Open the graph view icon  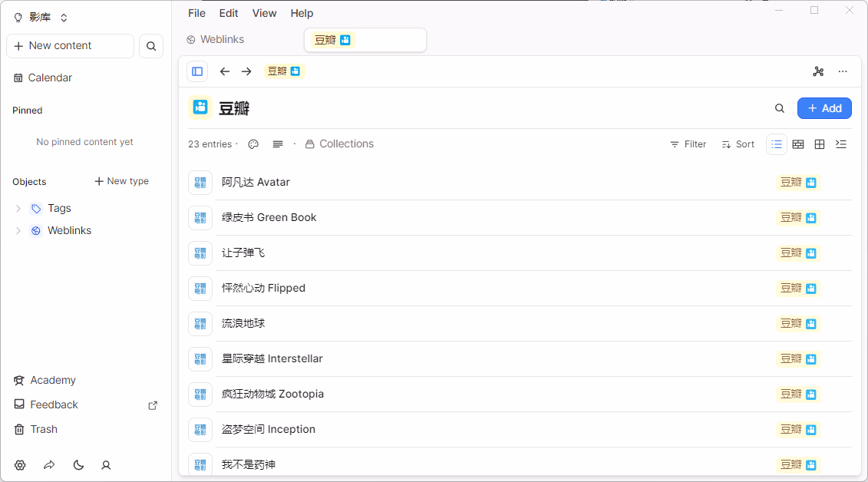point(818,71)
